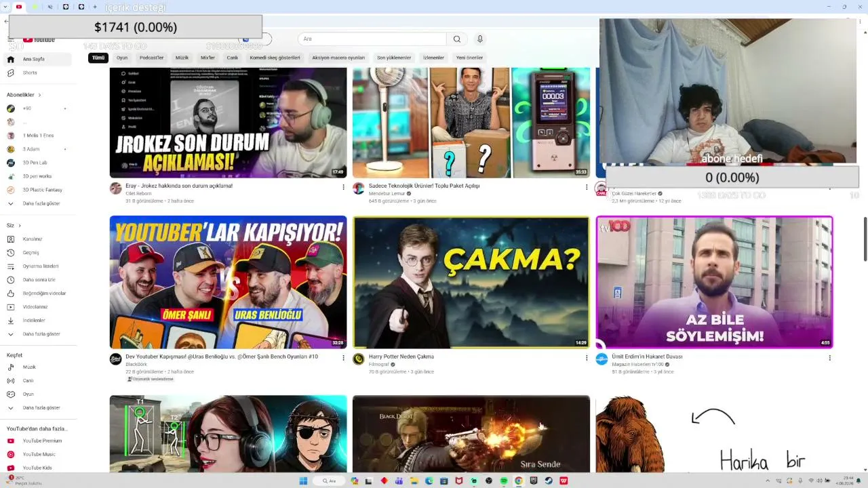Open İndirilenler downloads icon
Screen dimensions: 868x488
pyautogui.click(x=10, y=321)
